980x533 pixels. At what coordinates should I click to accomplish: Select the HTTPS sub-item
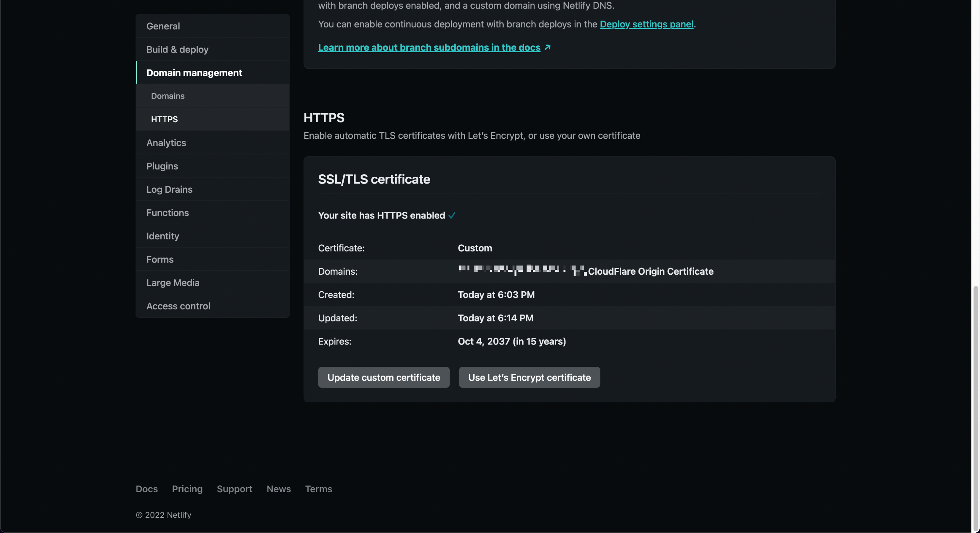(164, 119)
